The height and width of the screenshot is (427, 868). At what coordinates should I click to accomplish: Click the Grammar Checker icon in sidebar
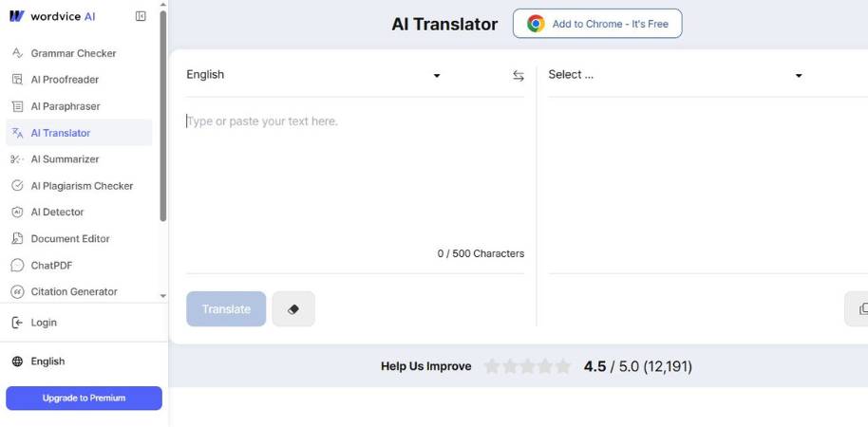click(17, 53)
